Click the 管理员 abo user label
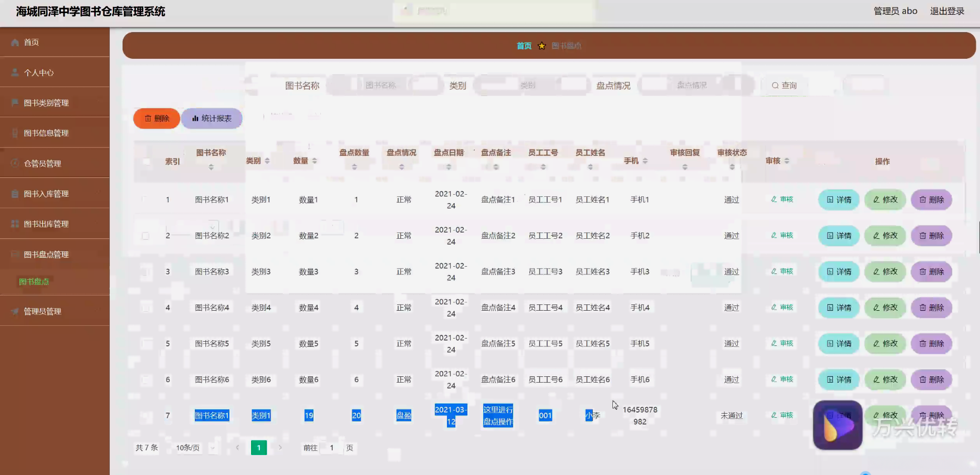Image resolution: width=980 pixels, height=475 pixels. (895, 11)
